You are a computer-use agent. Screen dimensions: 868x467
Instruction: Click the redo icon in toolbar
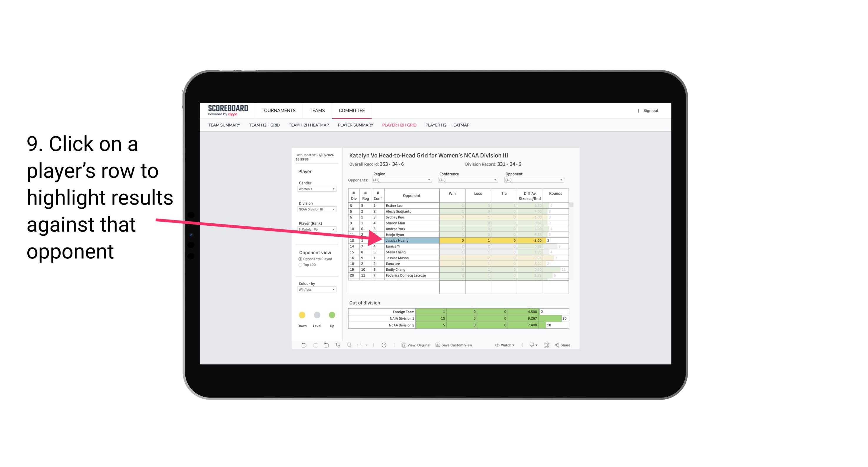click(x=313, y=346)
